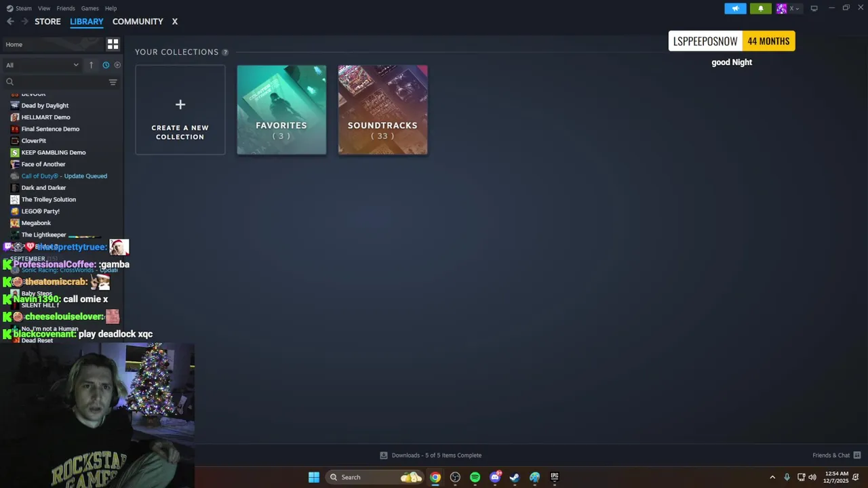Select Face of Another in the list
This screenshot has height=488, width=868.
[x=43, y=164]
